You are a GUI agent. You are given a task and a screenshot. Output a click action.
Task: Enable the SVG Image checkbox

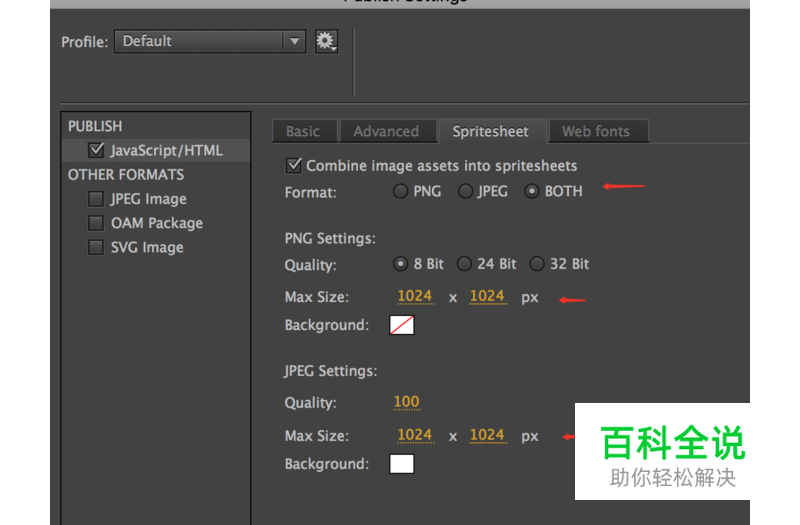pos(96,247)
